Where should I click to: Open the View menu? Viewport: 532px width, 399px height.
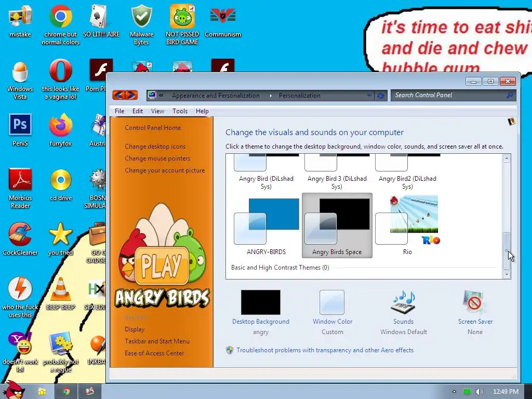tap(157, 111)
